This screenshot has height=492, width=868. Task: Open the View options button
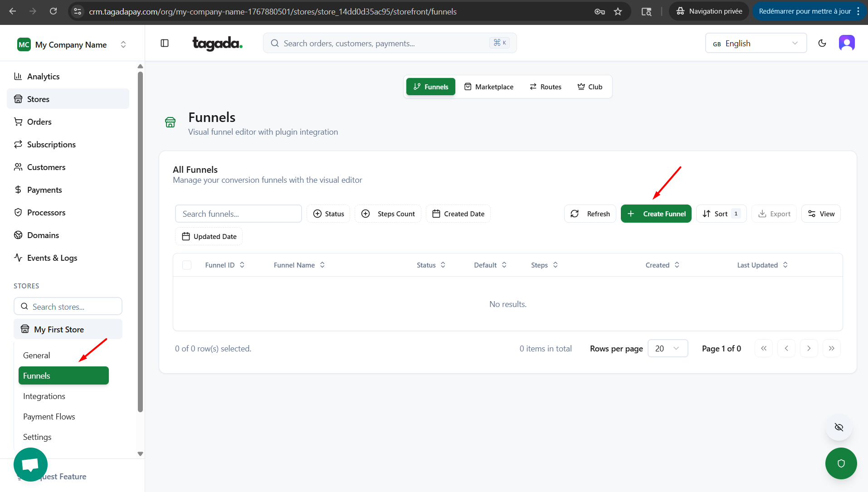coord(821,214)
